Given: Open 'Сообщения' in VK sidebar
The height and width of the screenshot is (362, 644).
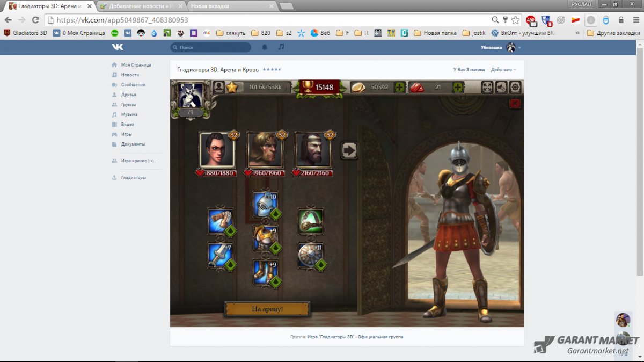Looking at the screenshot, I should pyautogui.click(x=133, y=85).
